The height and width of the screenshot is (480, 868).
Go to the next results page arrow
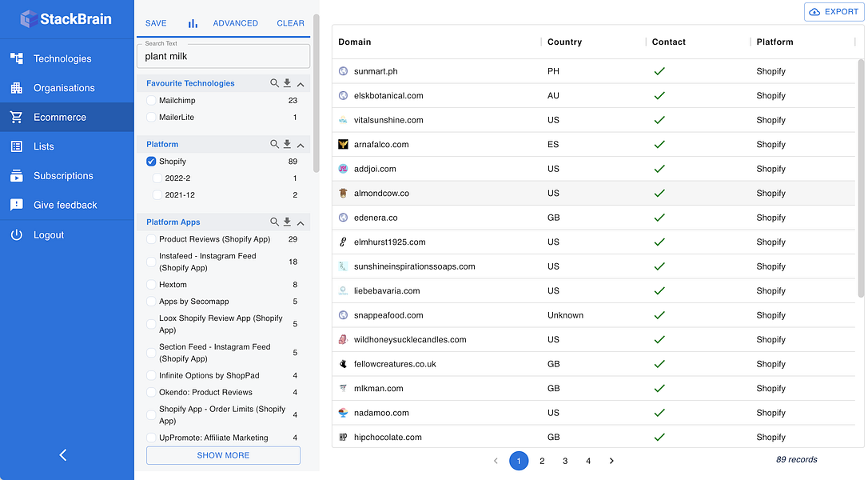(611, 461)
